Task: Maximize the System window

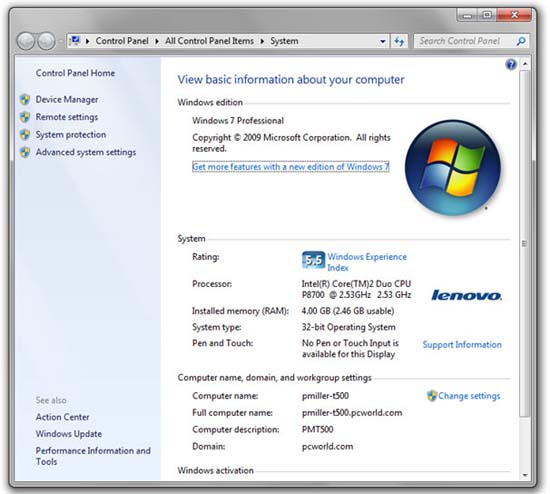Action: tap(487, 15)
